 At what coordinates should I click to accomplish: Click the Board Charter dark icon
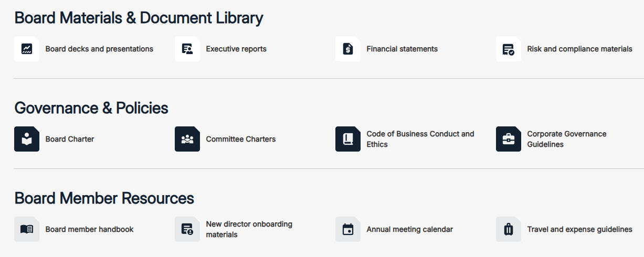27,139
